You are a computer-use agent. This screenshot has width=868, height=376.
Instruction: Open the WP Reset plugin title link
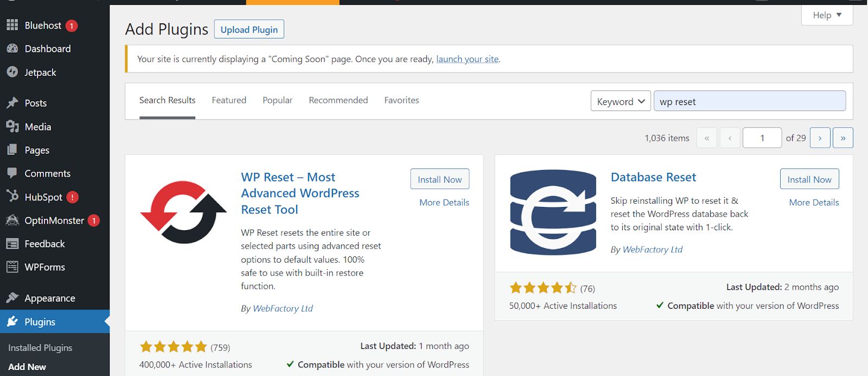(x=300, y=193)
